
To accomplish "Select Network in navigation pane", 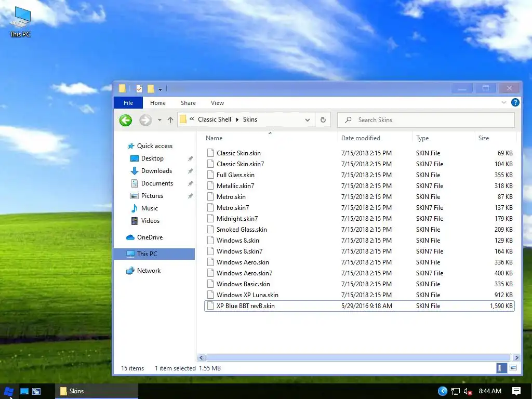I will point(149,271).
